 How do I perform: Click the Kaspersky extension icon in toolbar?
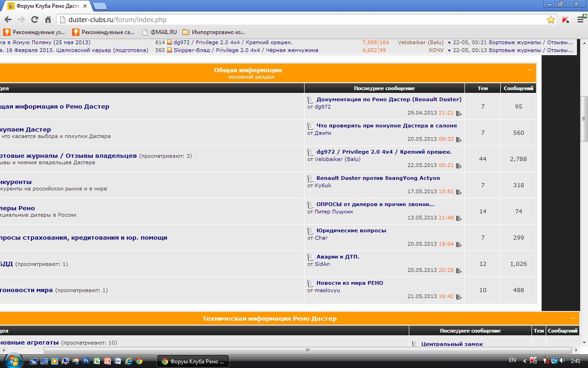coord(565,20)
